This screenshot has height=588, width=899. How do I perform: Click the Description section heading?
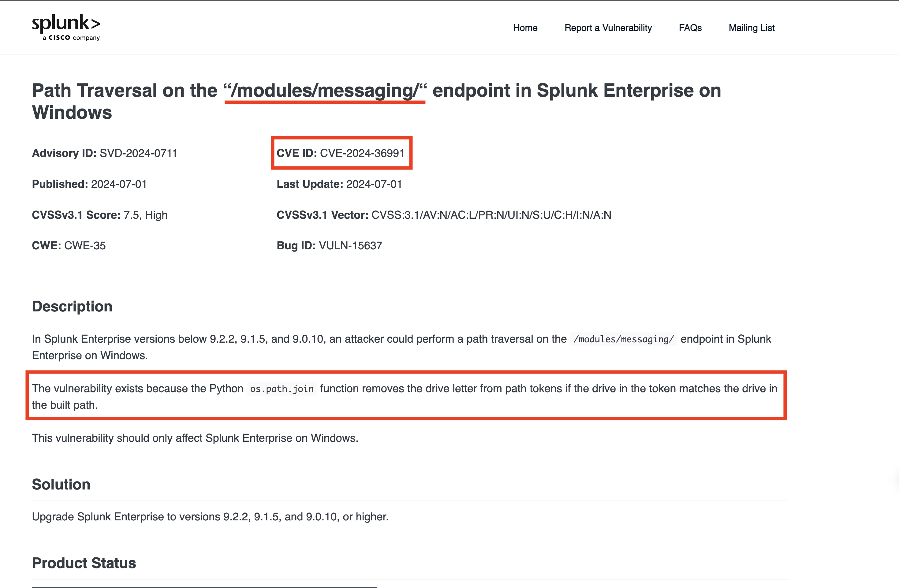pyautogui.click(x=72, y=306)
